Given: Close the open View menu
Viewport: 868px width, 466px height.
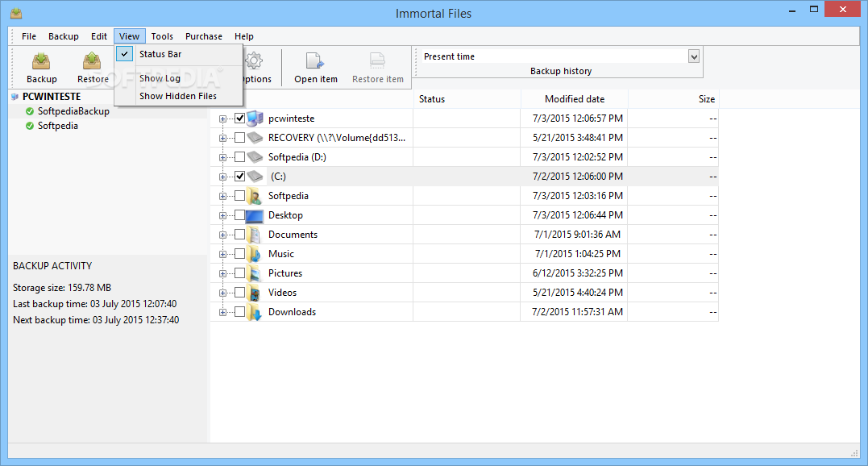Looking at the screenshot, I should point(130,36).
